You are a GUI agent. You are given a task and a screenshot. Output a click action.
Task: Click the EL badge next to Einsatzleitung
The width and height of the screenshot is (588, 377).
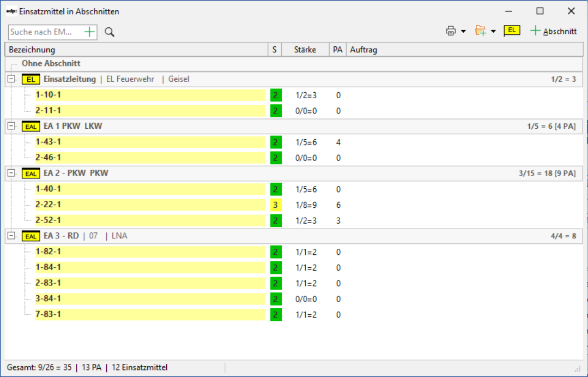[31, 80]
